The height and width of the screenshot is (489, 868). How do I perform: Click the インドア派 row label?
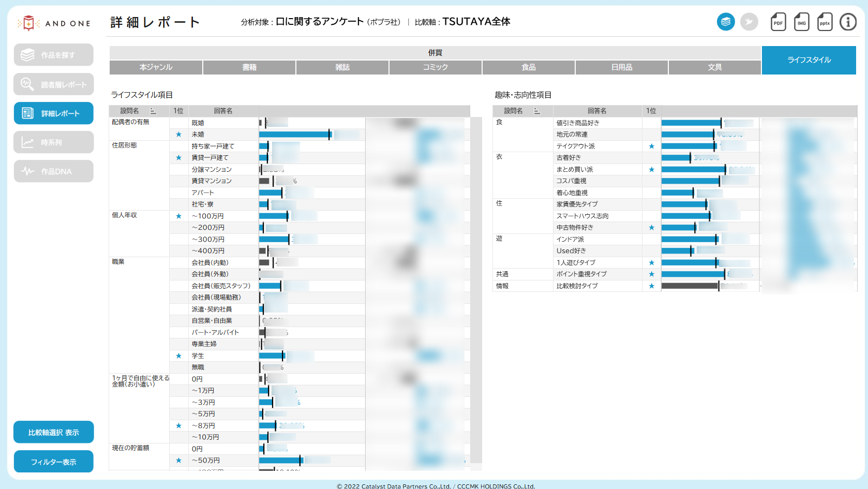[x=571, y=240]
